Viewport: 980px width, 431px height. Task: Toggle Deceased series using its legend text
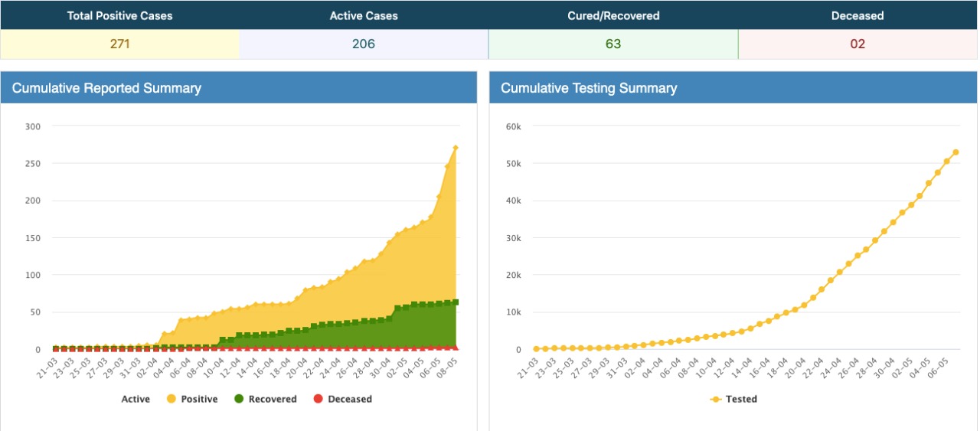click(x=350, y=399)
